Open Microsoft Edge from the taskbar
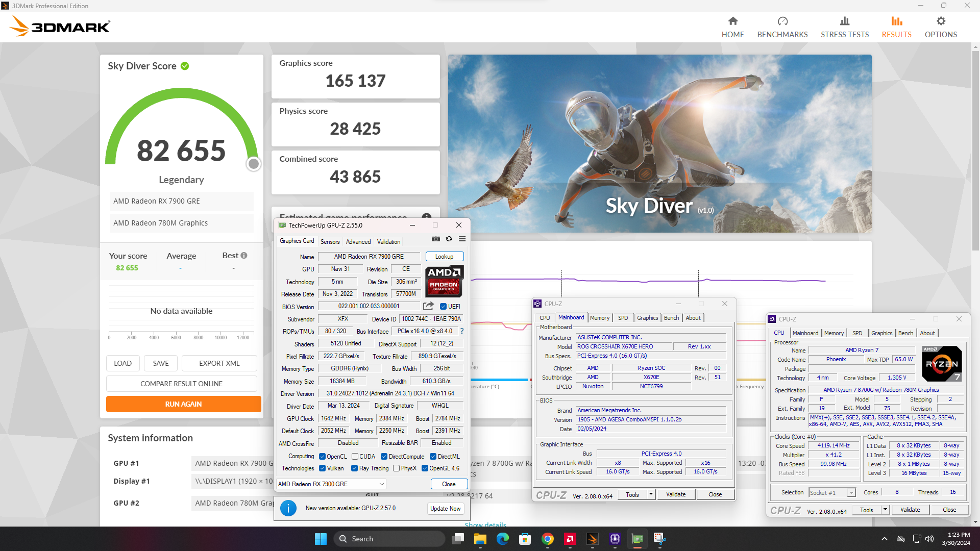980x551 pixels. pos(502,539)
